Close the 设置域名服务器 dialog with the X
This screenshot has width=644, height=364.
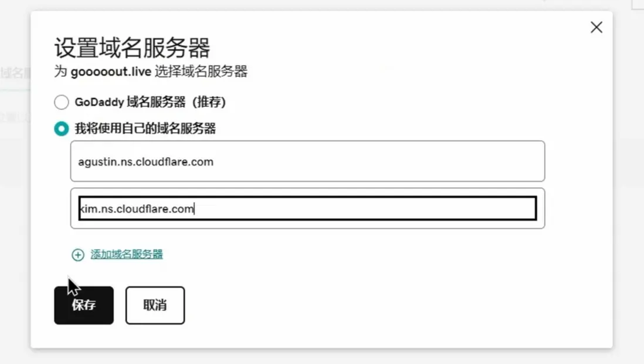pos(596,28)
